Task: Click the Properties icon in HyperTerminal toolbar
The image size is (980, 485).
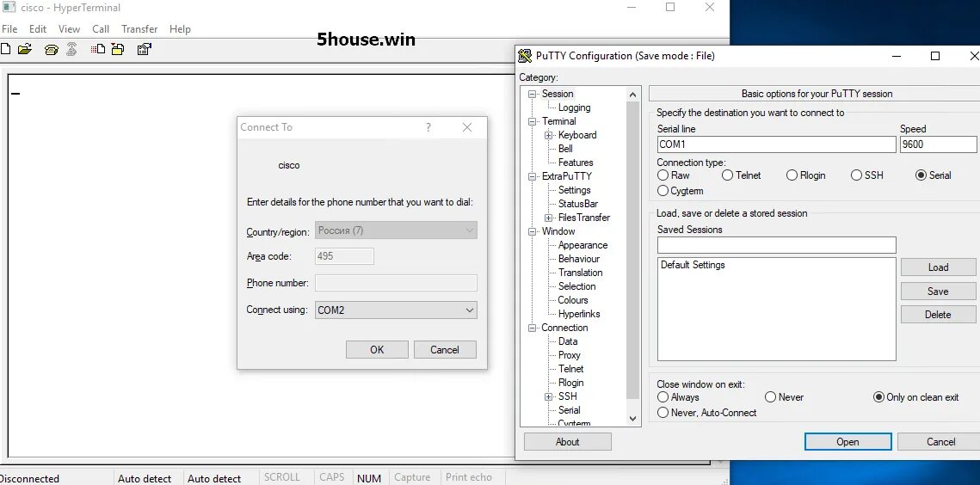Action: [145, 49]
